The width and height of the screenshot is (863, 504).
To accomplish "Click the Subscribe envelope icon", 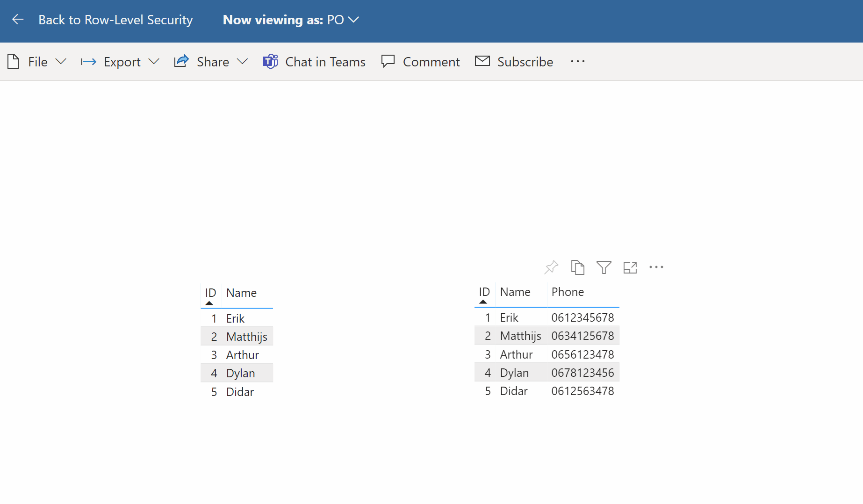I will [482, 61].
